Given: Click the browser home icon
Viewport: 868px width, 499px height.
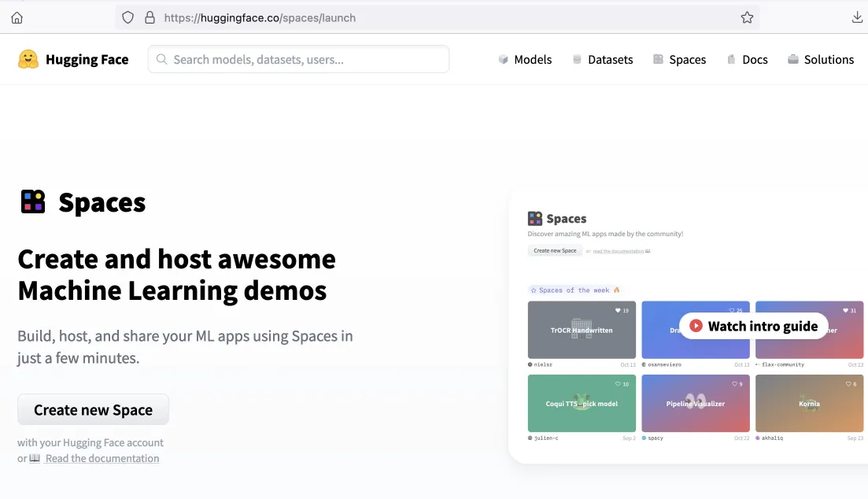Looking at the screenshot, I should pyautogui.click(x=17, y=17).
